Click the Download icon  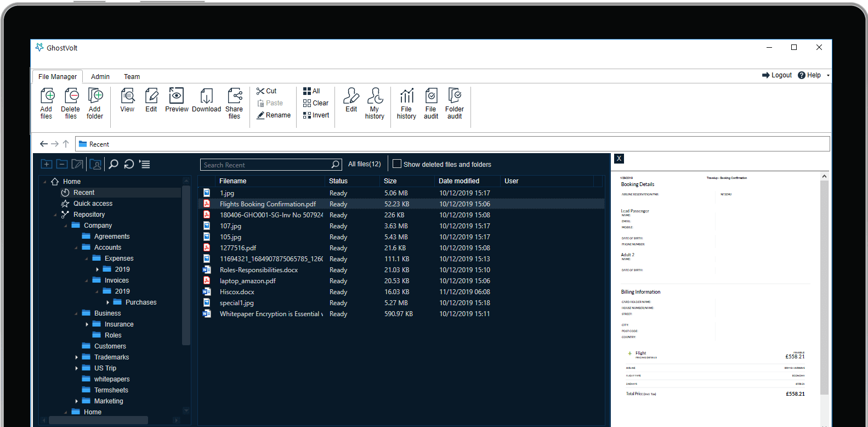pos(206,97)
